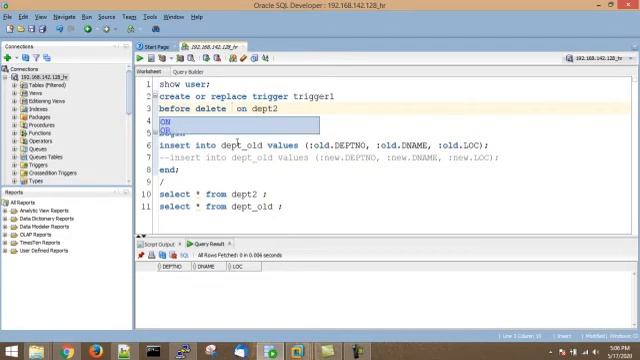
Task: Click the green Back navigation icon
Action: point(88,29)
